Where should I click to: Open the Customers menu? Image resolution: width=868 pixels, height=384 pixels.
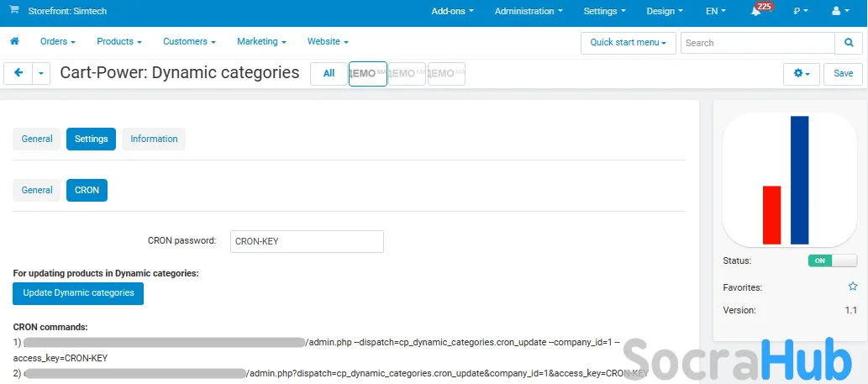tap(189, 41)
